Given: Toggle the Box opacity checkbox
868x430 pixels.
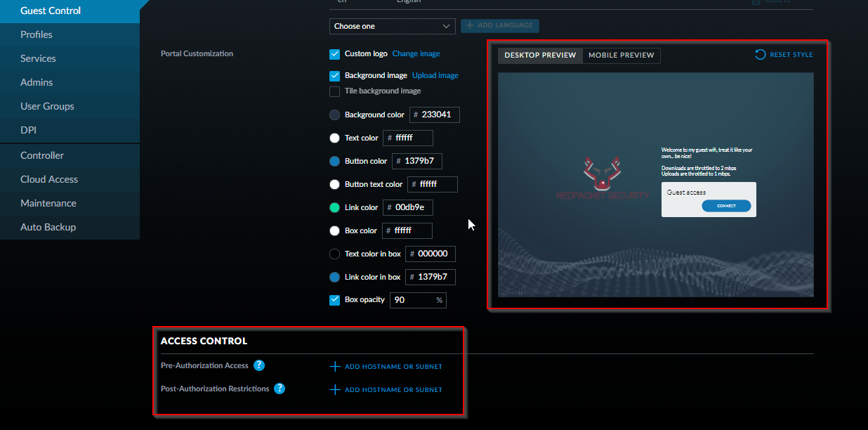Looking at the screenshot, I should click(x=335, y=300).
